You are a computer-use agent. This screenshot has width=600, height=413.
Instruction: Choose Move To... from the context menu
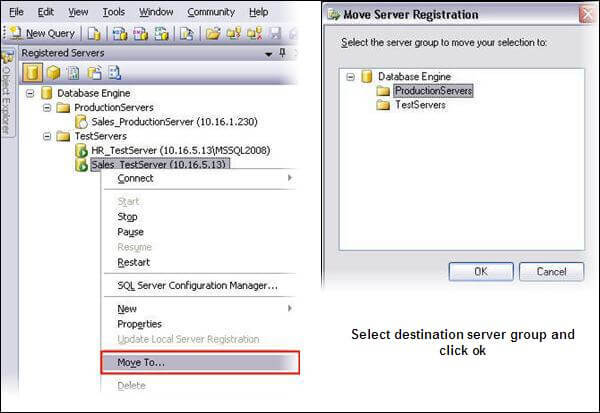[200, 362]
